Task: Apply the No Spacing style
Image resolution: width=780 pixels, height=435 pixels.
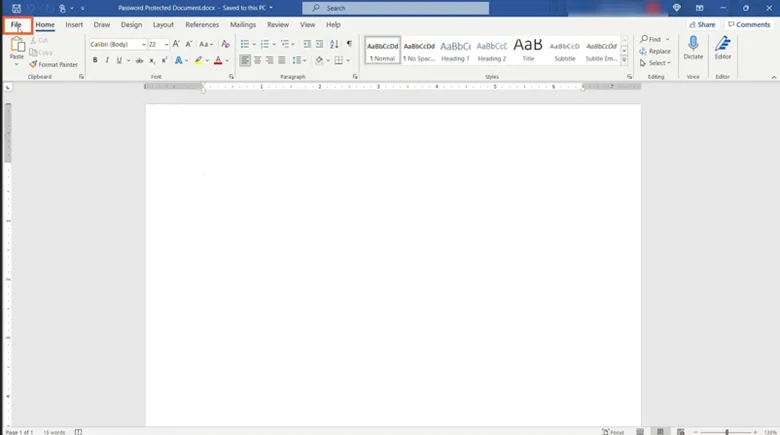Action: pos(419,50)
